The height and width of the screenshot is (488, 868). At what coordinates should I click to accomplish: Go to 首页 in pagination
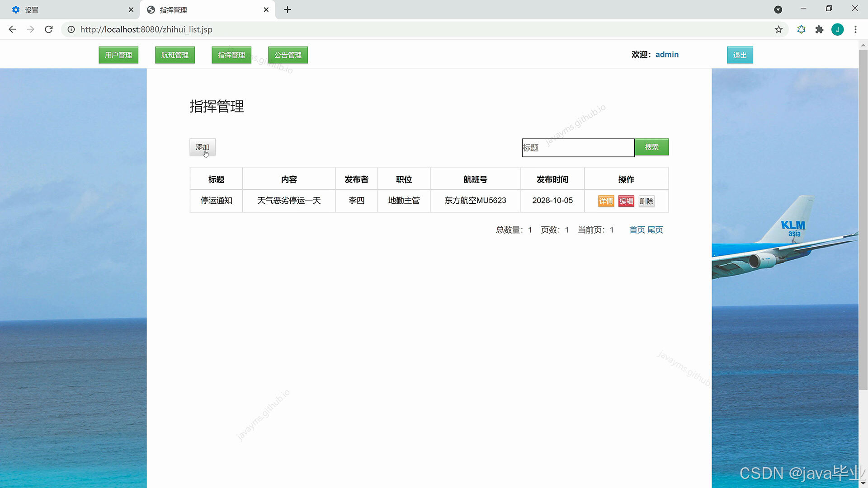(x=637, y=230)
